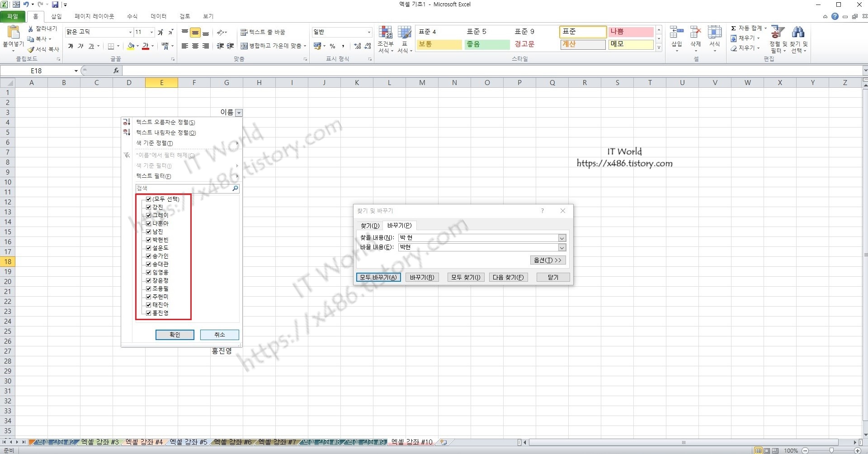Open Sort and Filter icon
The width and height of the screenshot is (868, 454).
click(x=778, y=32)
